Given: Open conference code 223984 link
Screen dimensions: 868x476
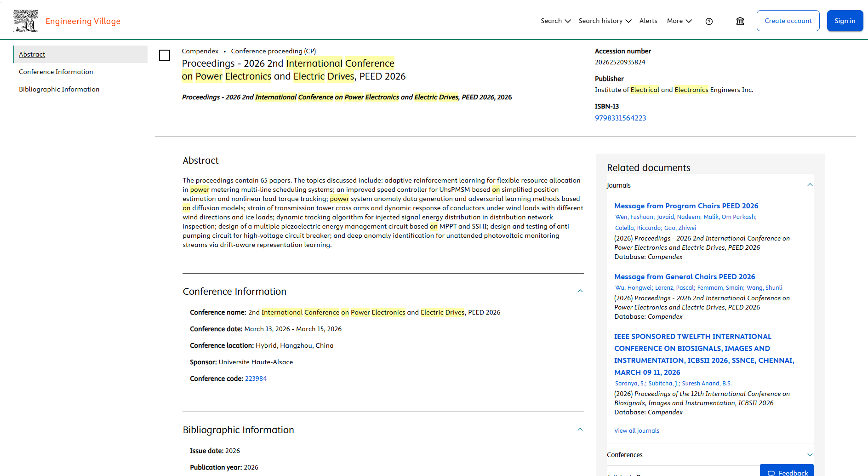Looking at the screenshot, I should tap(256, 379).
